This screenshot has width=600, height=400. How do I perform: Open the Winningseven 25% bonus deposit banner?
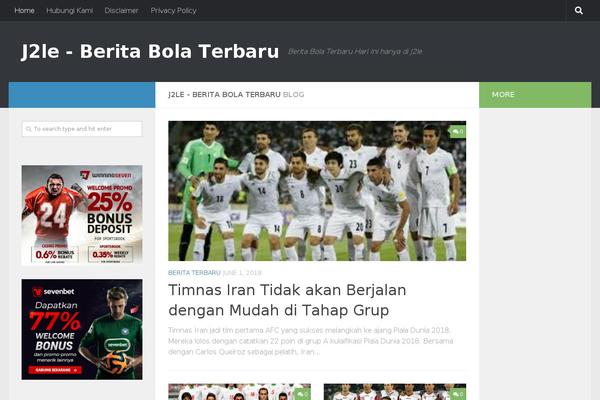point(82,215)
